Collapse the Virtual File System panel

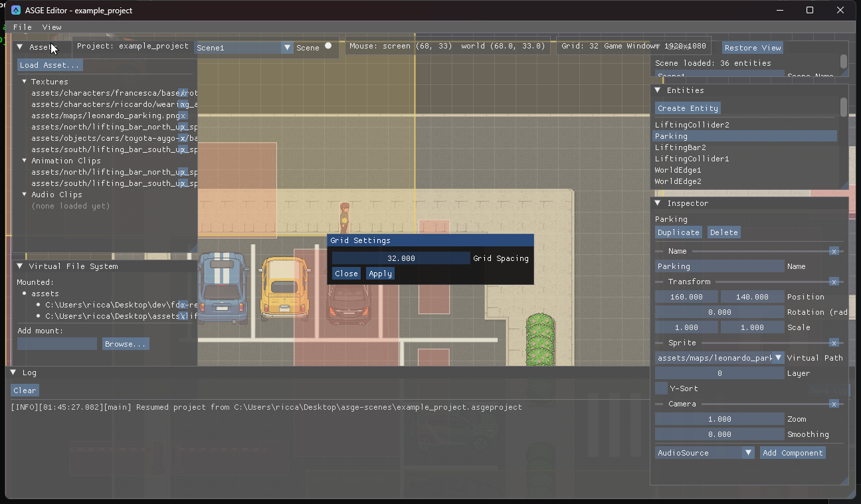click(x=19, y=266)
